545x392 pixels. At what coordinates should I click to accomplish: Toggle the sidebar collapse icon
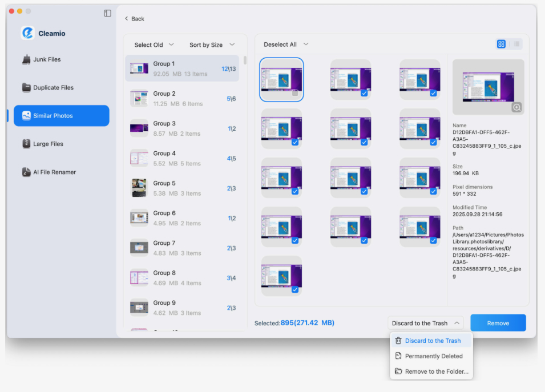107,13
